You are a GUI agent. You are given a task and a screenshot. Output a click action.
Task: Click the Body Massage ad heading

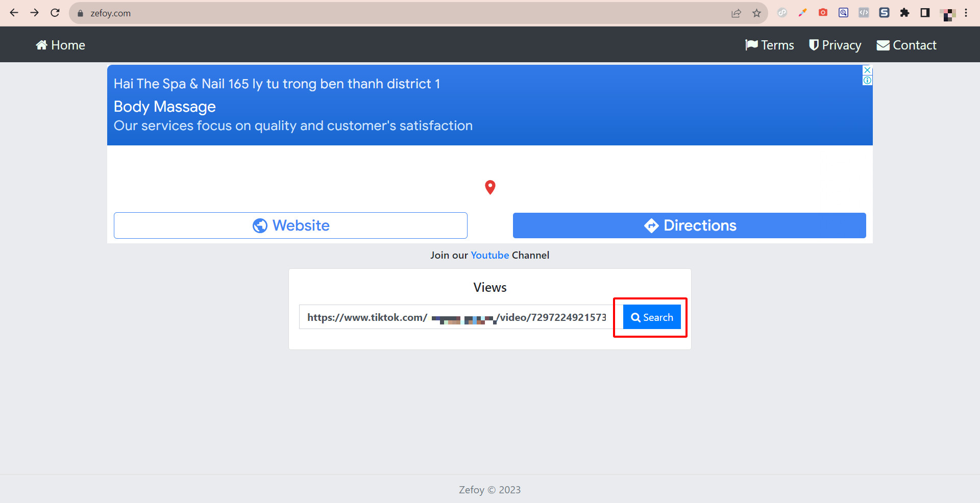click(x=164, y=107)
